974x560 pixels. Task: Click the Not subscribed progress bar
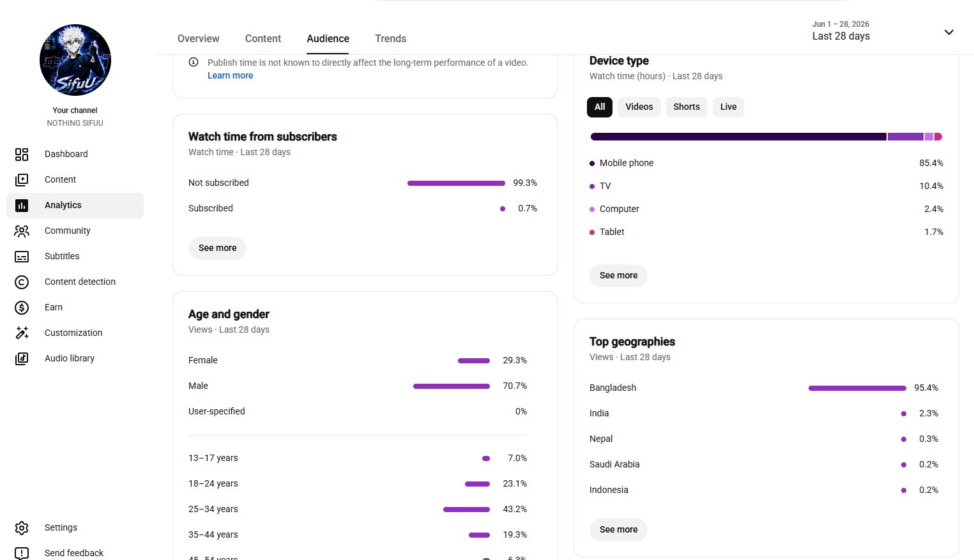point(456,183)
